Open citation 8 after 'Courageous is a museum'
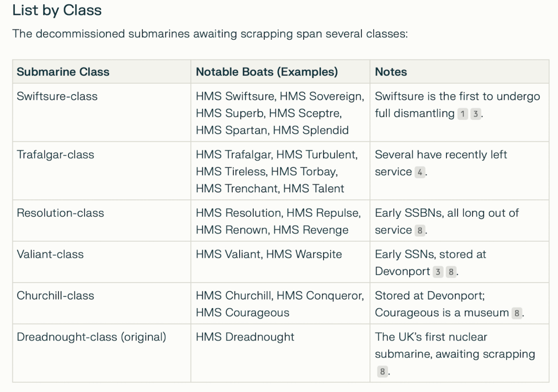Viewport: 558px width, 392px height. 517,313
